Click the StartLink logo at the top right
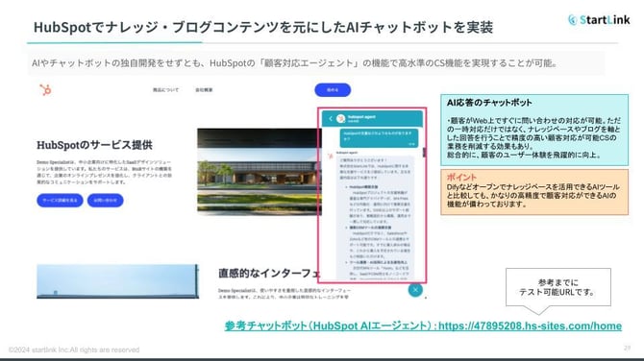This screenshot has height=361, width=644. pos(599,19)
